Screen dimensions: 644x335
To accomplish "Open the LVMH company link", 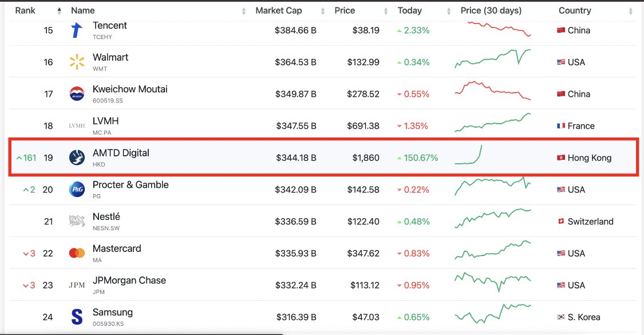I will [105, 121].
